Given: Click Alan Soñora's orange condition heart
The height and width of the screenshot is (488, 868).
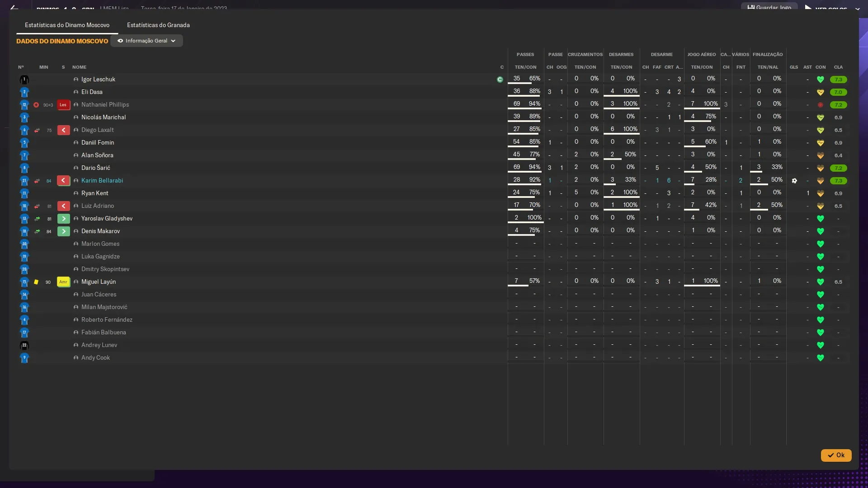Looking at the screenshot, I should pyautogui.click(x=821, y=155).
